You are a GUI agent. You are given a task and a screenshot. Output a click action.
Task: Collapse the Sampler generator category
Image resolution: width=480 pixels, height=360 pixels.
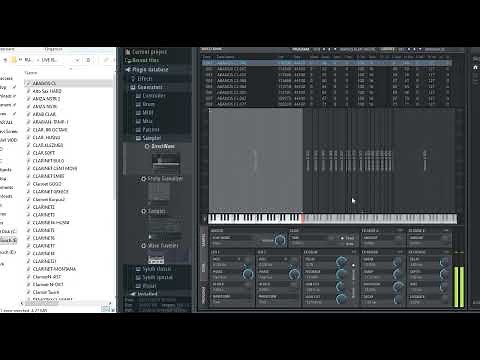tap(152, 138)
